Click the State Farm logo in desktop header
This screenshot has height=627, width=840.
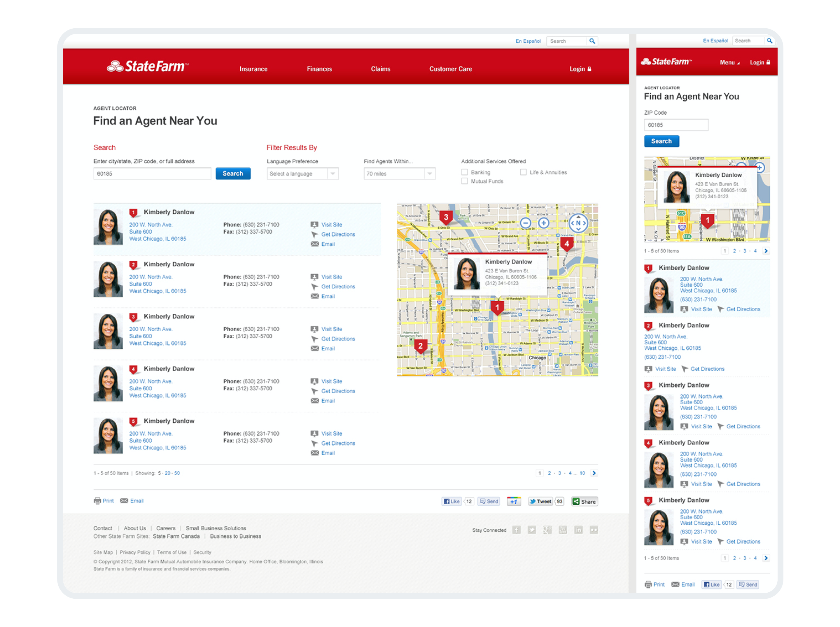point(148,66)
